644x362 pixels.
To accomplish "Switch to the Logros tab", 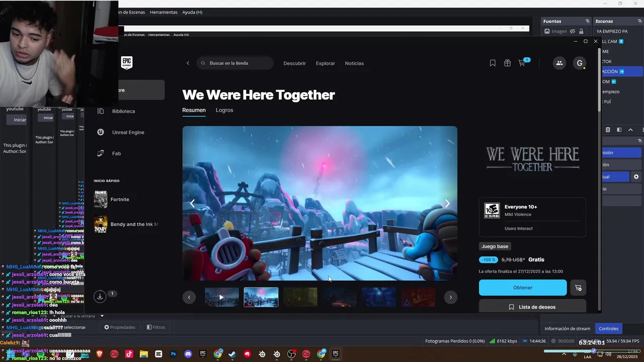I will click(x=224, y=110).
